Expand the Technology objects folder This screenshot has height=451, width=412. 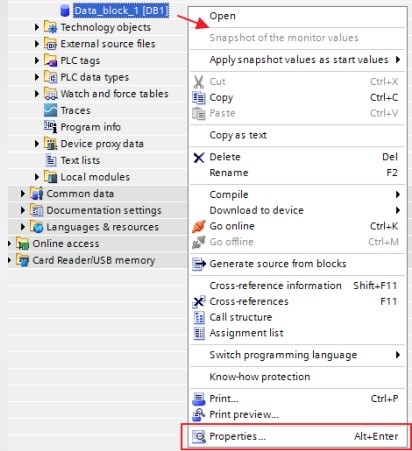click(x=37, y=27)
